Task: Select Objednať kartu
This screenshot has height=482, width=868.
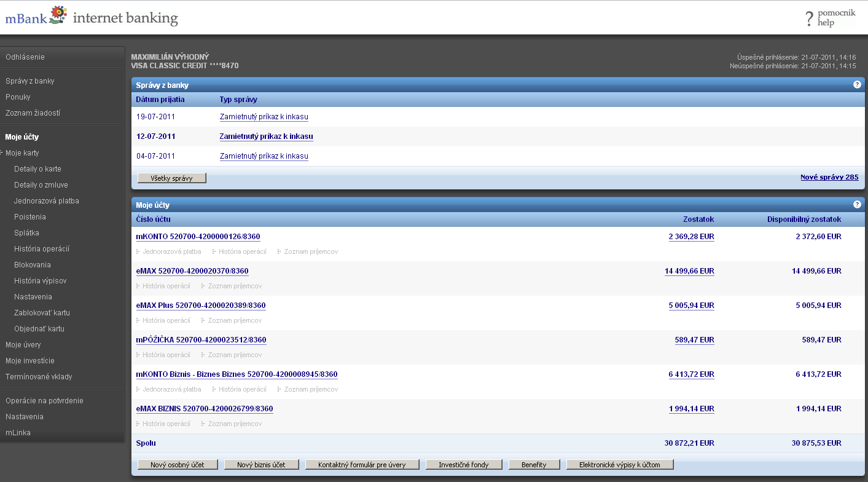Action: click(39, 329)
